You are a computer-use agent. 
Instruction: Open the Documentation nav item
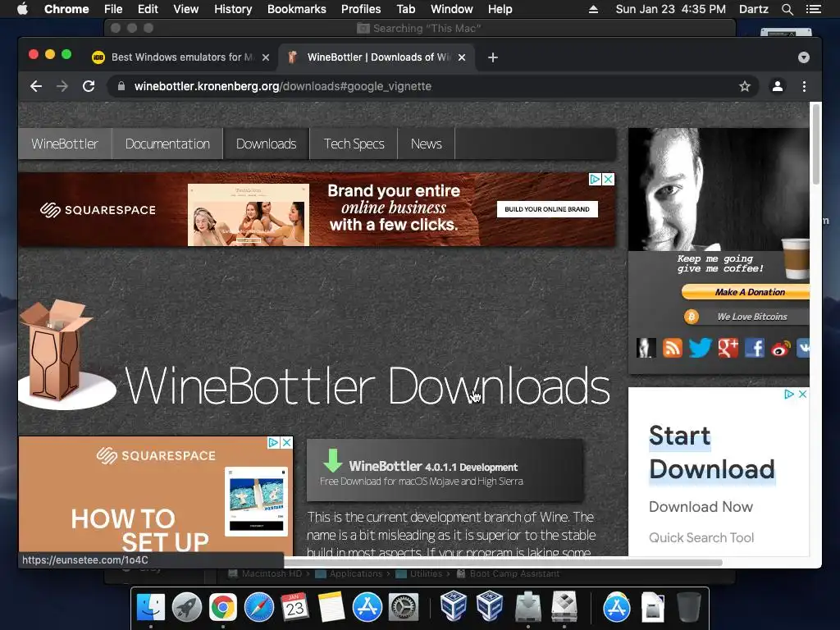tap(167, 144)
